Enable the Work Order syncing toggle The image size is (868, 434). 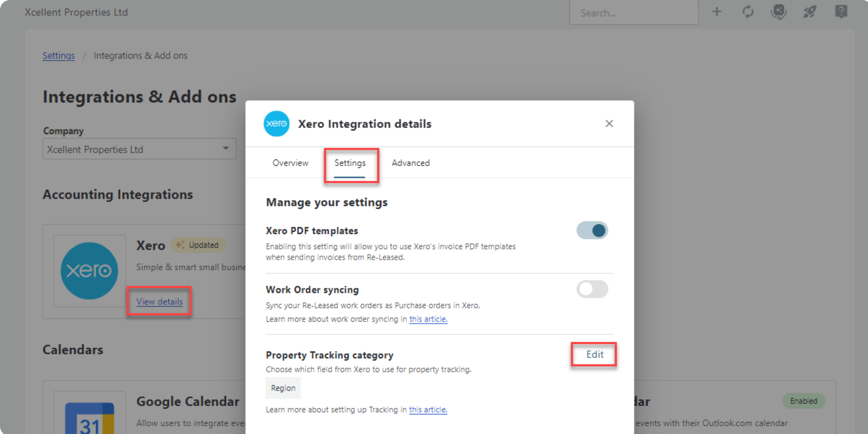tap(592, 289)
